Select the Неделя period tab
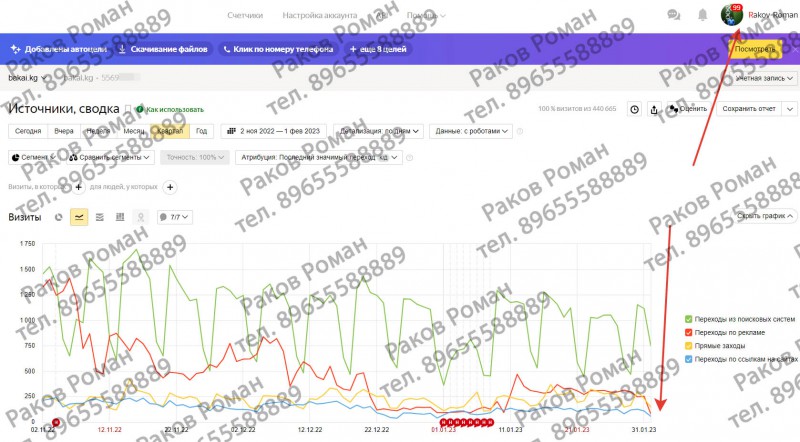This screenshot has height=442, width=800. coord(98,131)
